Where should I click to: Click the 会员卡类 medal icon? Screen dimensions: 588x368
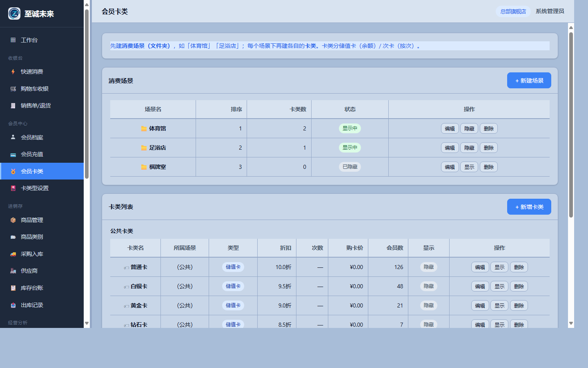pyautogui.click(x=13, y=171)
